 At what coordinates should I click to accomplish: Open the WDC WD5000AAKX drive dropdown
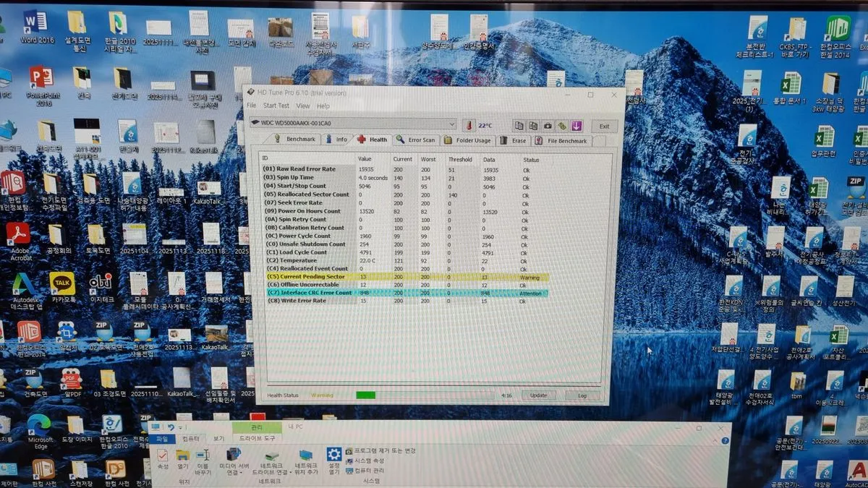coord(352,124)
